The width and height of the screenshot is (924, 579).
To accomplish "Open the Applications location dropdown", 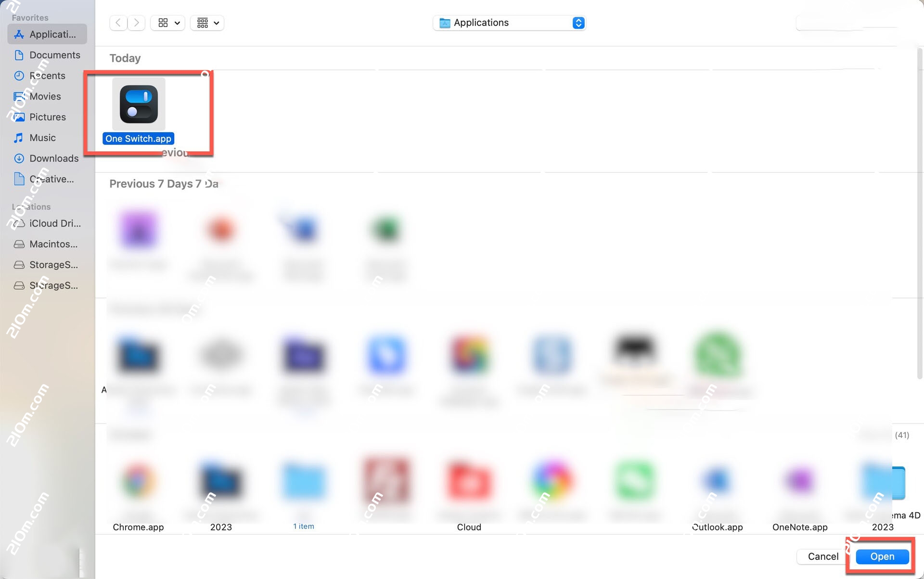I will [509, 23].
